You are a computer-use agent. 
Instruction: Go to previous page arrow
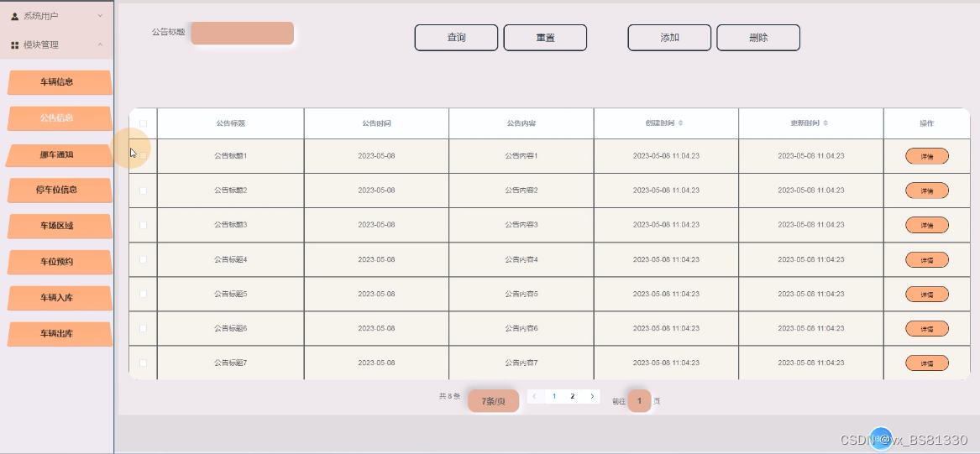[535, 397]
